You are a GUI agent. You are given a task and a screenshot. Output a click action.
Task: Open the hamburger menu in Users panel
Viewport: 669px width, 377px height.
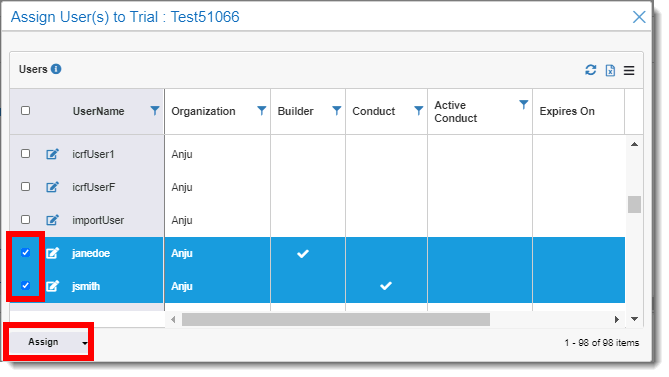(x=629, y=70)
